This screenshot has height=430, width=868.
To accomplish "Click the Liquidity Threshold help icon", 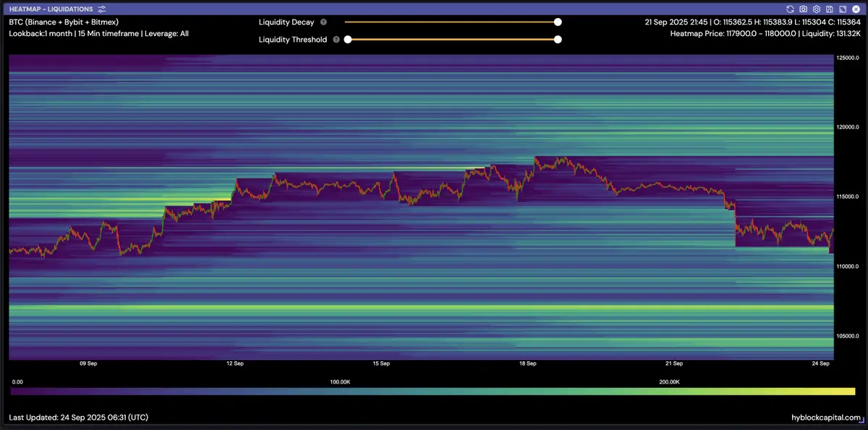I will tap(336, 40).
